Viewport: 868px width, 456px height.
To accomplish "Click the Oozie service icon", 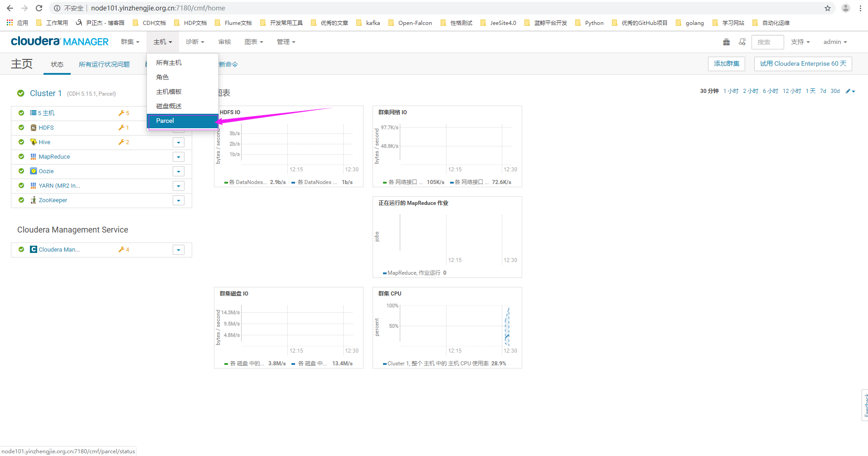I will [x=33, y=171].
